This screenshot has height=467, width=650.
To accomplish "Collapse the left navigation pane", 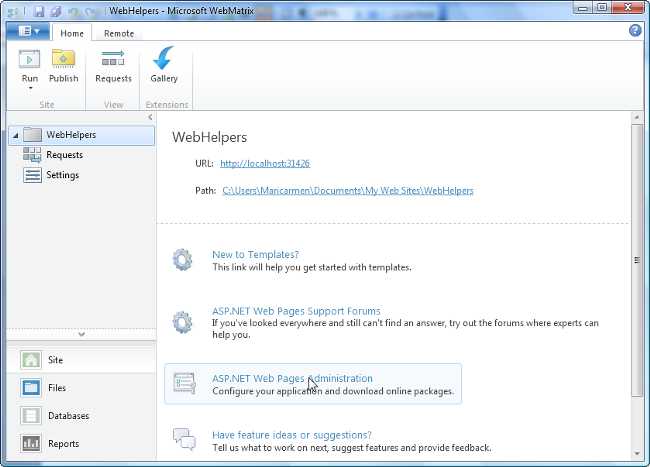I will click(150, 117).
